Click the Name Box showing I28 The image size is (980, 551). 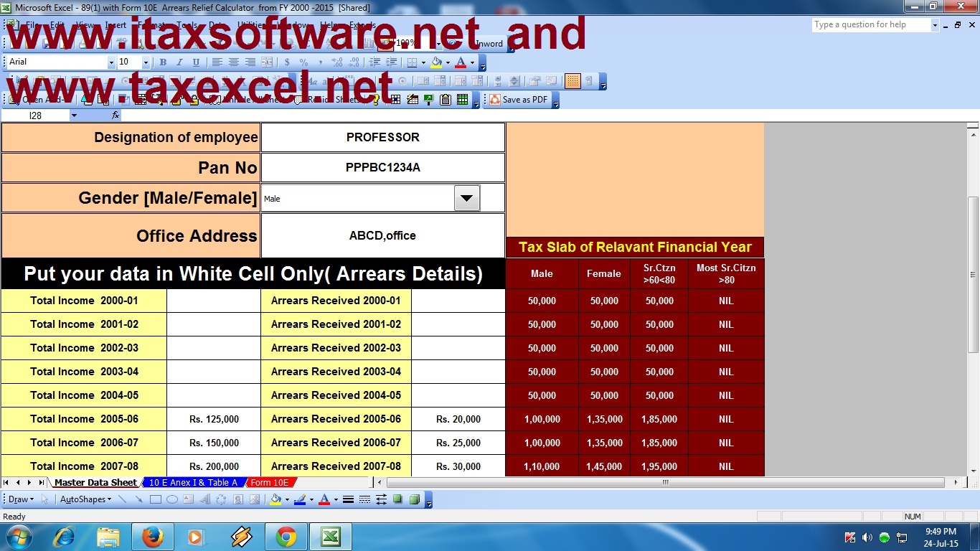tap(35, 115)
